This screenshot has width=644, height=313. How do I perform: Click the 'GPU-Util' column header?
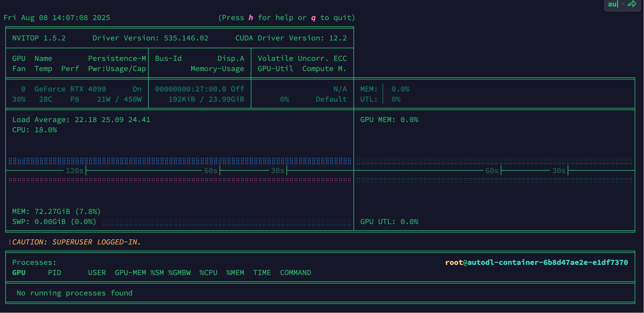click(275, 69)
